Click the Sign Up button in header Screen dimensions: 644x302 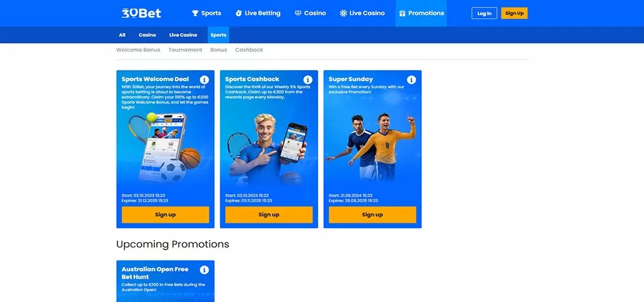click(x=515, y=13)
